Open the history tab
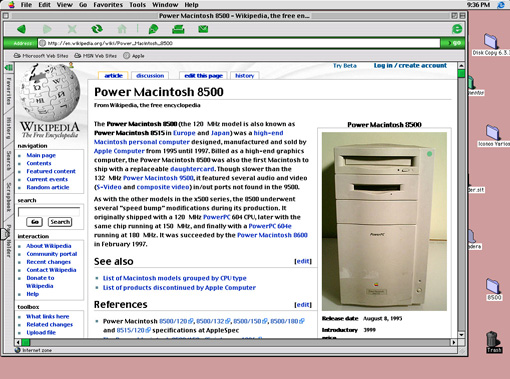Viewport: 510px width, 379px height. [244, 76]
